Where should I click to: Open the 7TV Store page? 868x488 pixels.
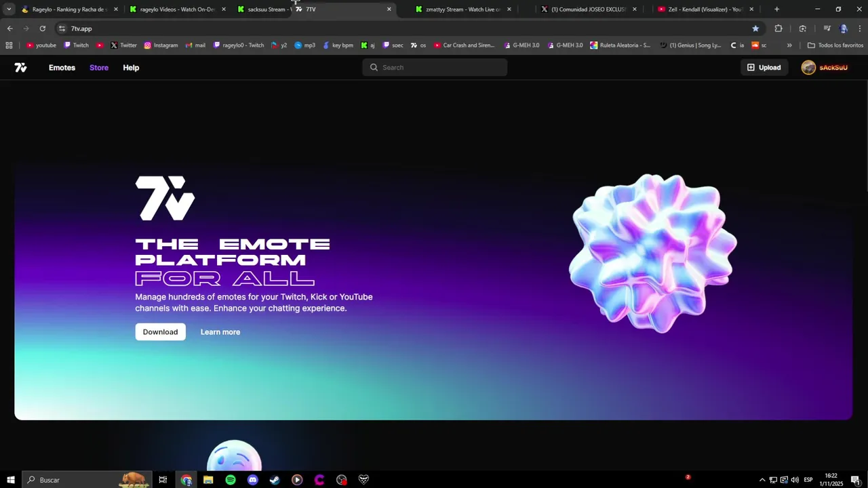(99, 68)
